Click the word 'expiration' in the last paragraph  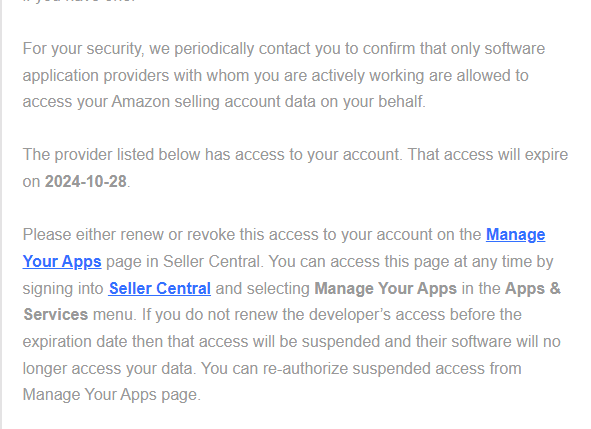[x=57, y=342]
